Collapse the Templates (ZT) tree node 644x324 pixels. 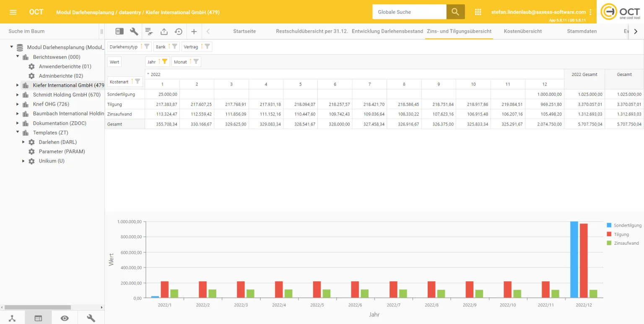pyautogui.click(x=18, y=133)
